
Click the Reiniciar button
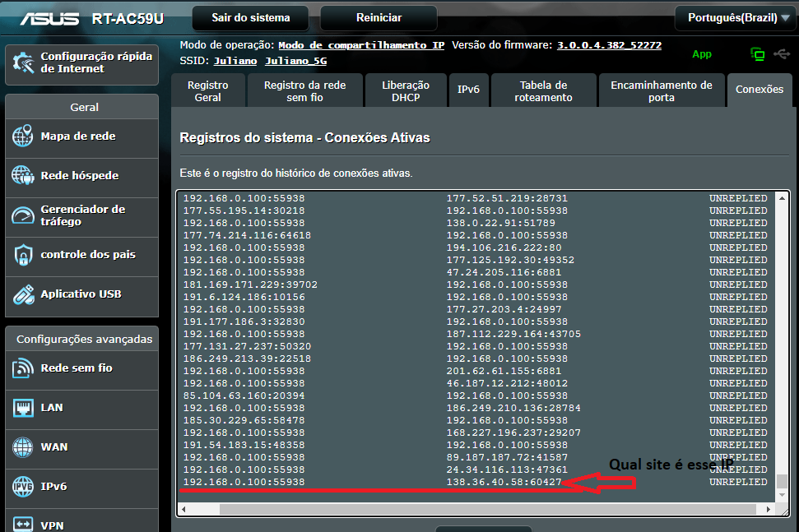coord(379,18)
